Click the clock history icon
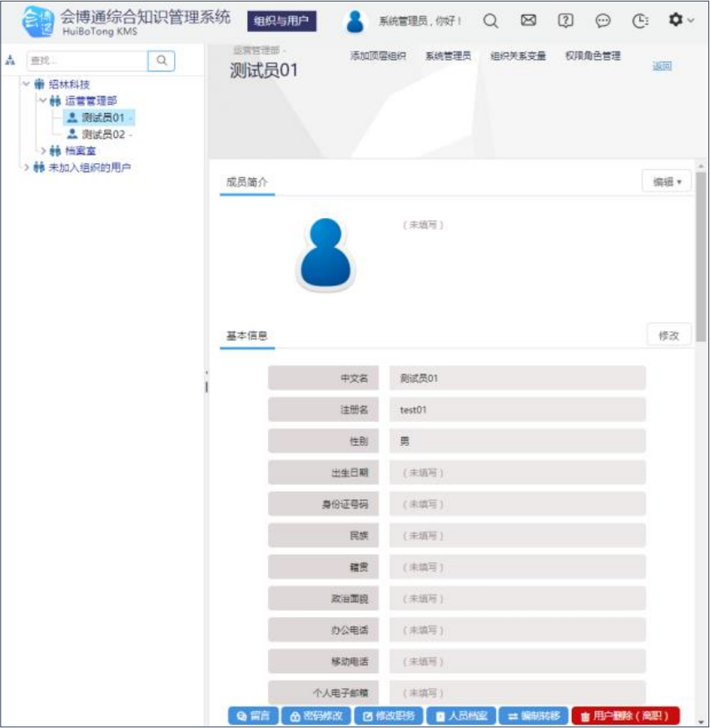Screen dimensions: 710x728 [640, 21]
